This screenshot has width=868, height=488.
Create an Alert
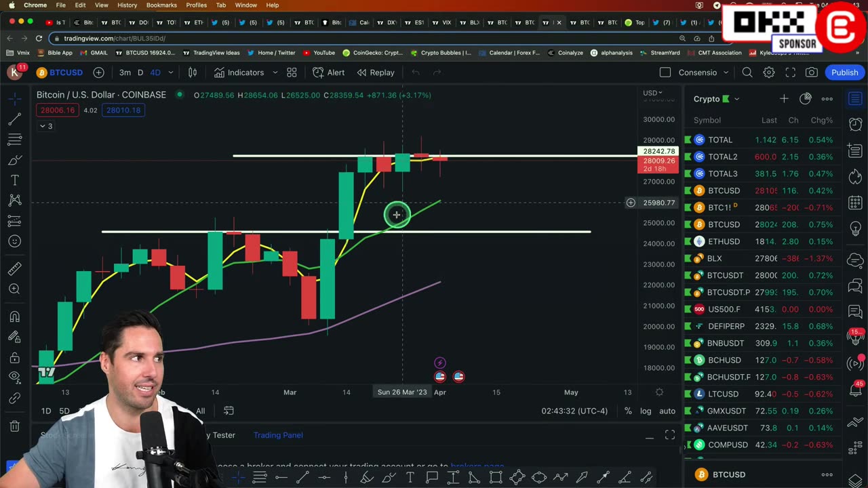pyautogui.click(x=329, y=73)
